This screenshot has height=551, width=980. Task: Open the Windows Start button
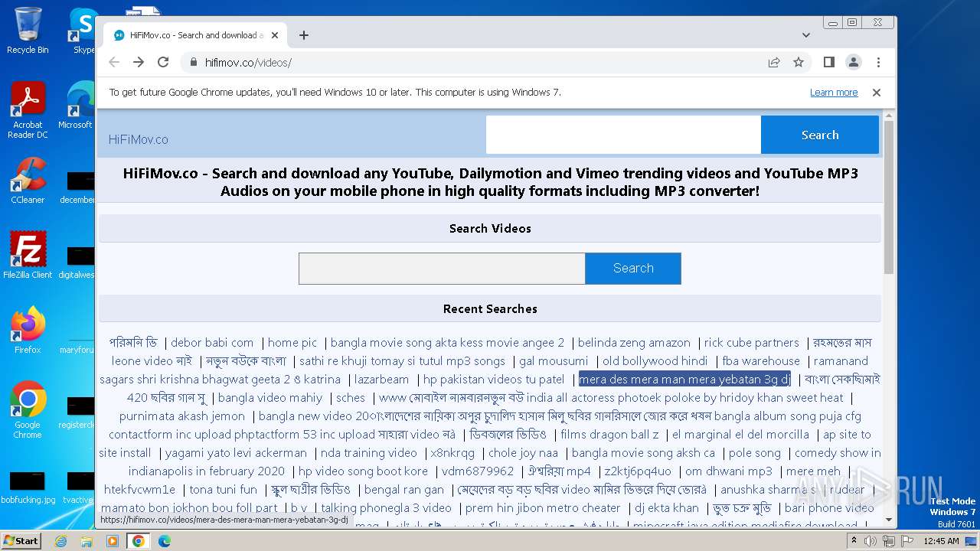tap(21, 540)
